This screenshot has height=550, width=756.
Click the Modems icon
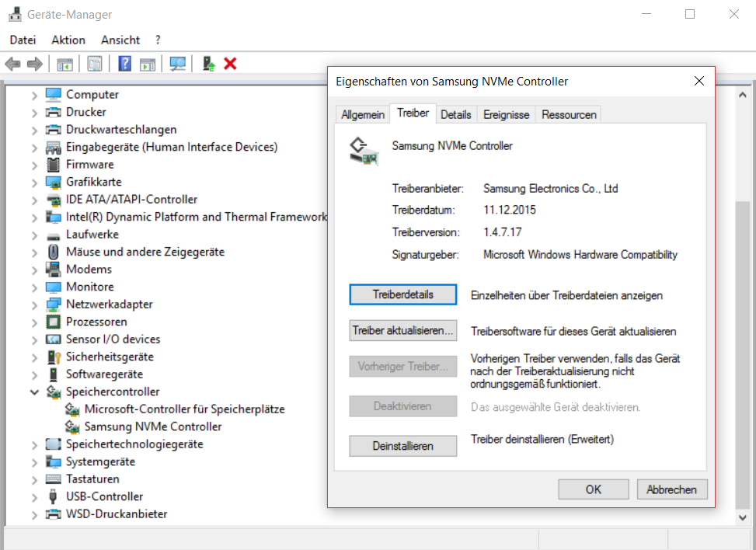tap(54, 269)
